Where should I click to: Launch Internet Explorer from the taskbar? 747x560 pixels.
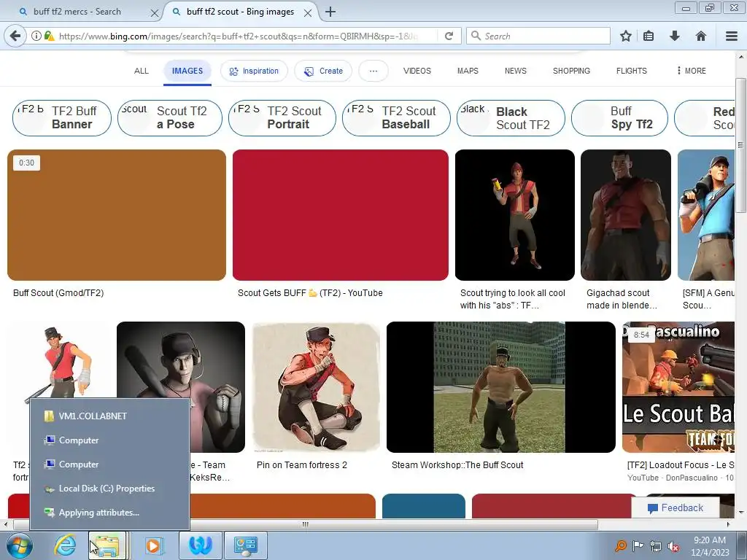[x=65, y=545]
